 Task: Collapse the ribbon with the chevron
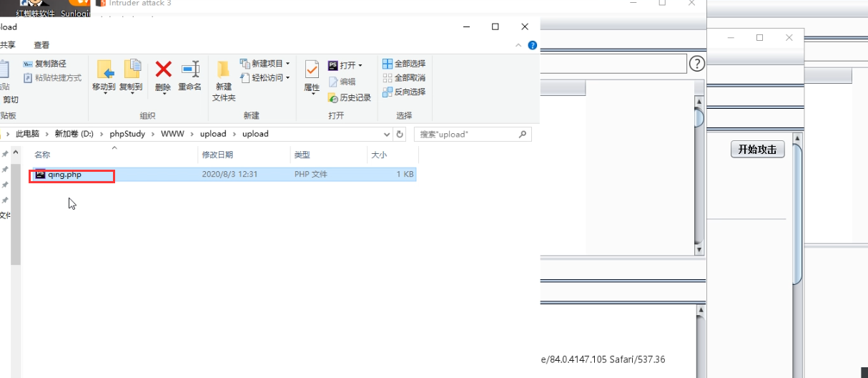point(519,45)
